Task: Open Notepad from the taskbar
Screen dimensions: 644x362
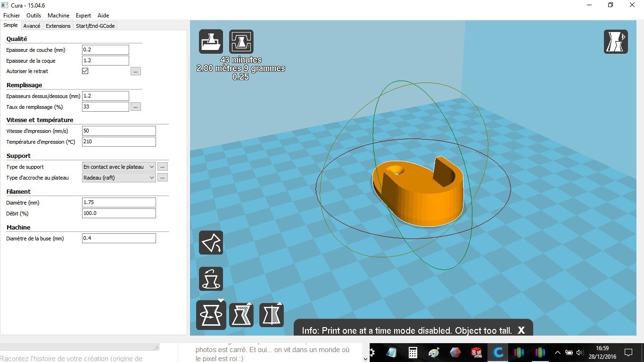Action: click(392, 353)
